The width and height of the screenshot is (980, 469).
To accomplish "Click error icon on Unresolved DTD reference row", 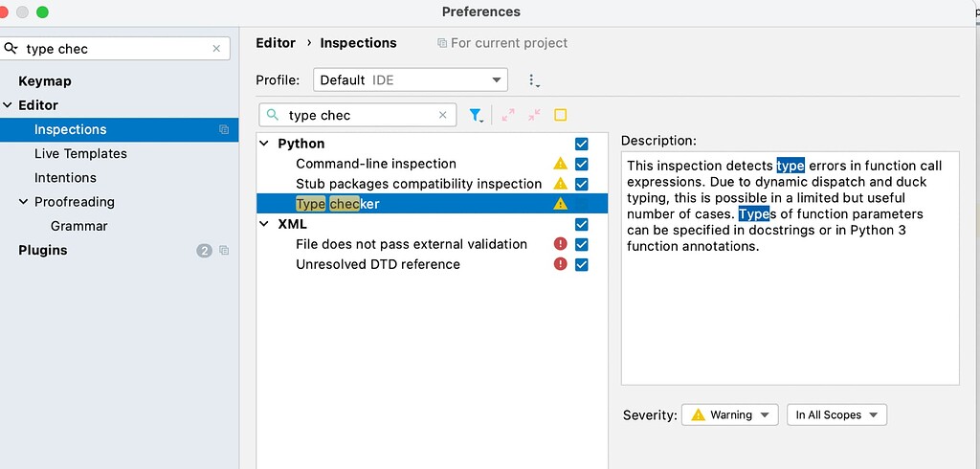I will 560,264.
